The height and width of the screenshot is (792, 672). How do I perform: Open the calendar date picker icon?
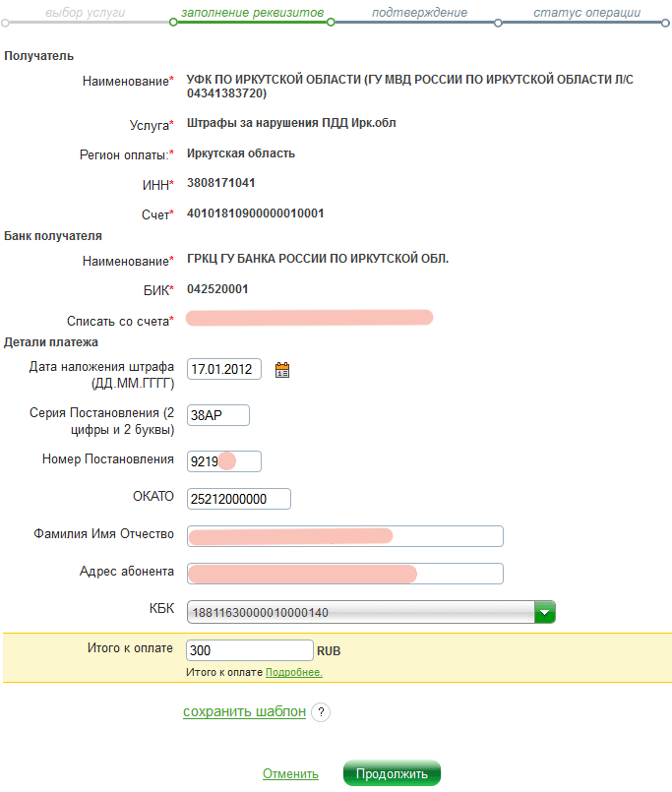click(282, 370)
